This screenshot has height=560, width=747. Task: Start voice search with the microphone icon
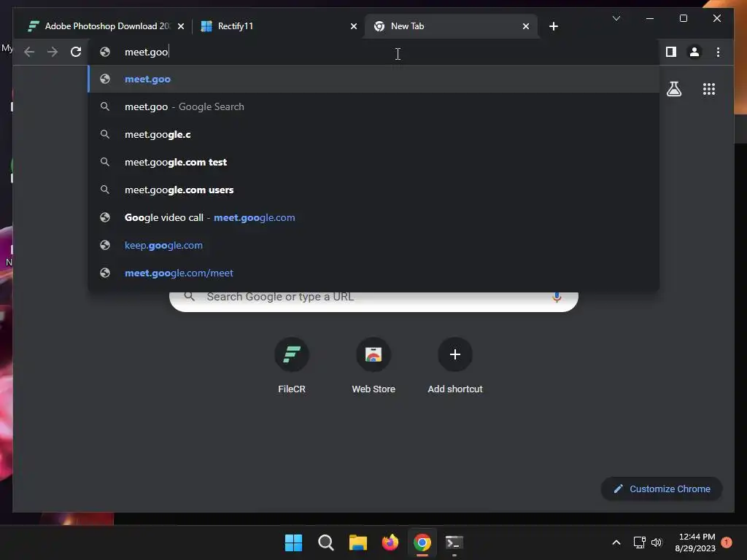[557, 297]
